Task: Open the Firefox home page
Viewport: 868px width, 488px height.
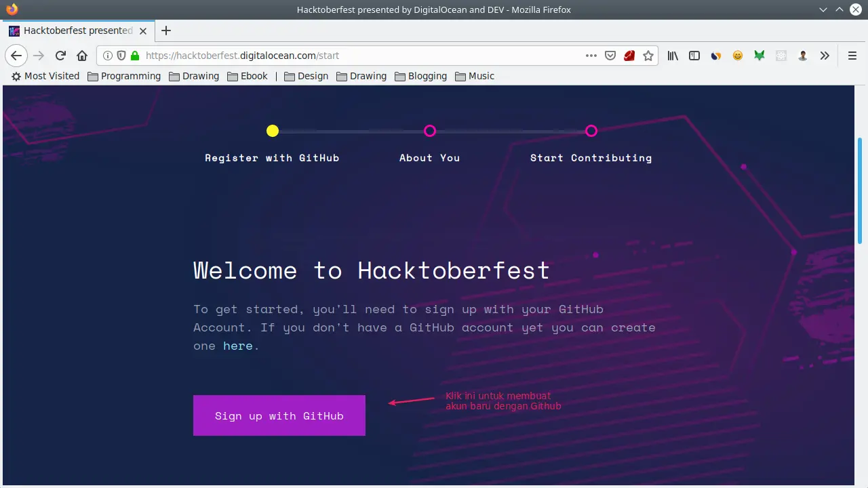Action: tap(82, 56)
